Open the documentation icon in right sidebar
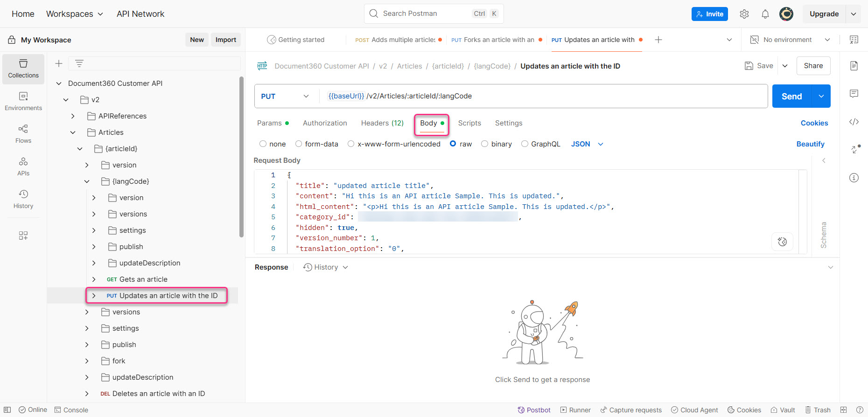The image size is (868, 417). [x=854, y=66]
